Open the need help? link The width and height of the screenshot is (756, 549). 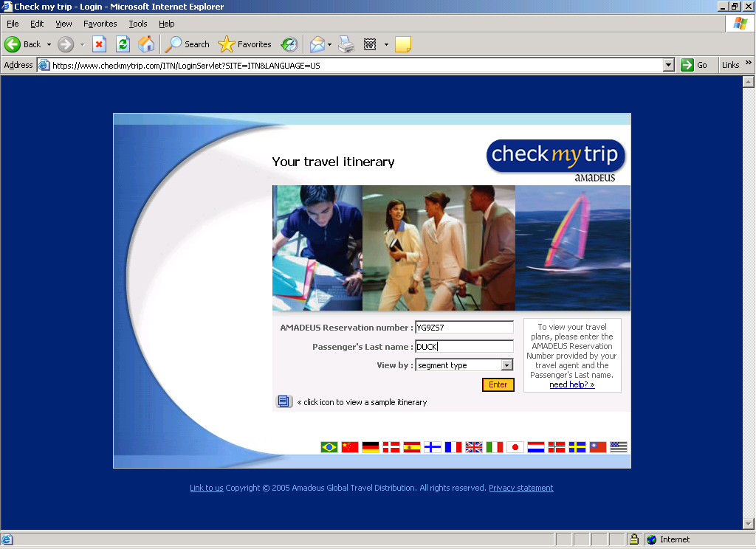572,384
